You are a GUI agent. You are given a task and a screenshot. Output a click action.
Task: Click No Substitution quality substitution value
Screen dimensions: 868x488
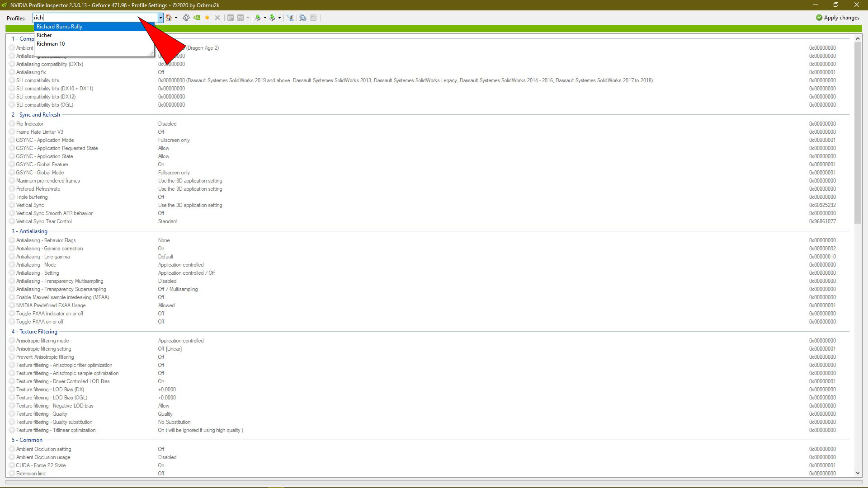[174, 422]
